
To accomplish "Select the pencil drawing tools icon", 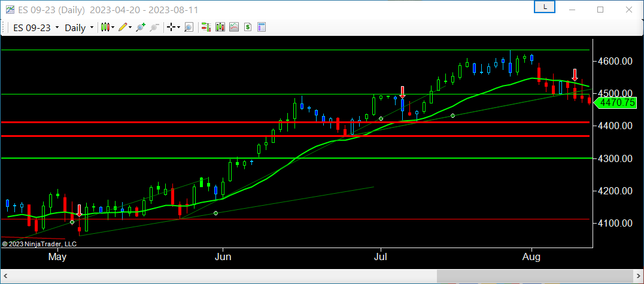I will coord(122,28).
